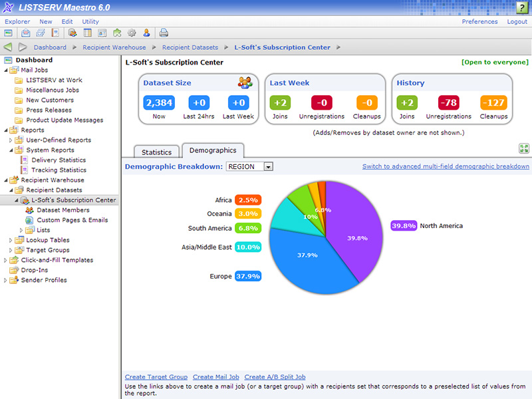
Task: Click the yellow Oceania 3.0% legend badge
Action: [248, 213]
